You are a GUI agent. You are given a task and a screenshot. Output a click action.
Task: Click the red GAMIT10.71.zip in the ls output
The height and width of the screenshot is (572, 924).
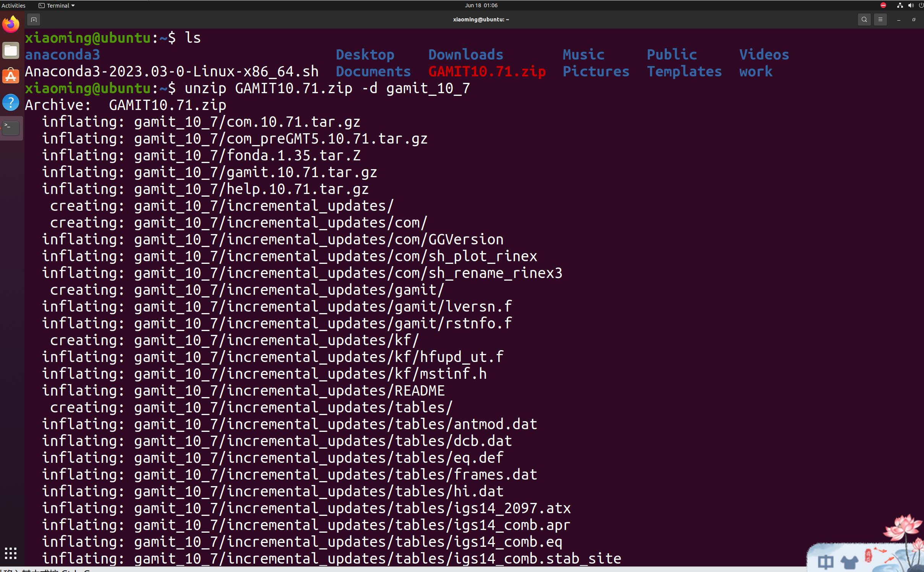[x=487, y=71]
